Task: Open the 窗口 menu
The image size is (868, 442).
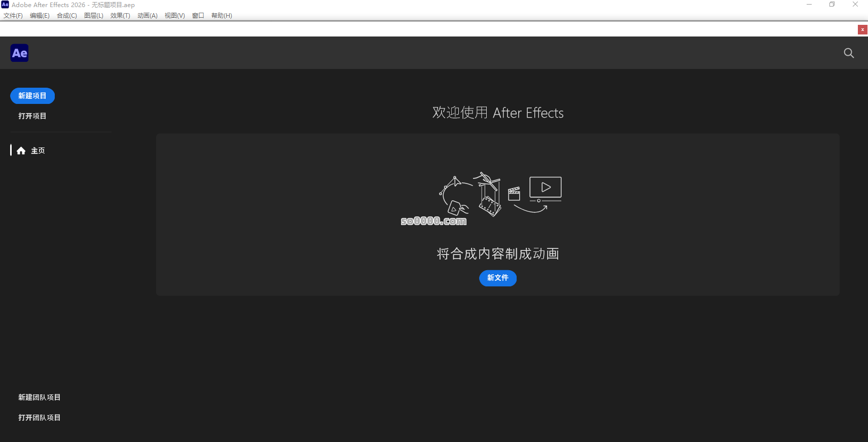Action: point(198,16)
